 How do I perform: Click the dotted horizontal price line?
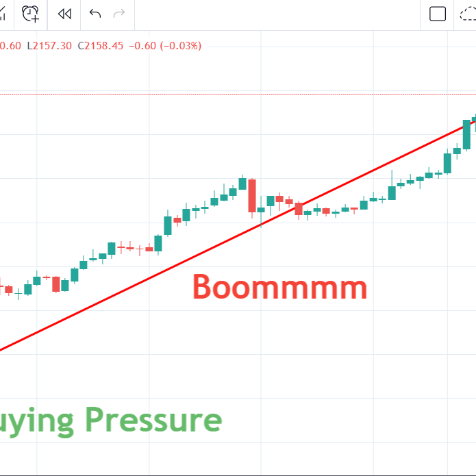pos(205,94)
